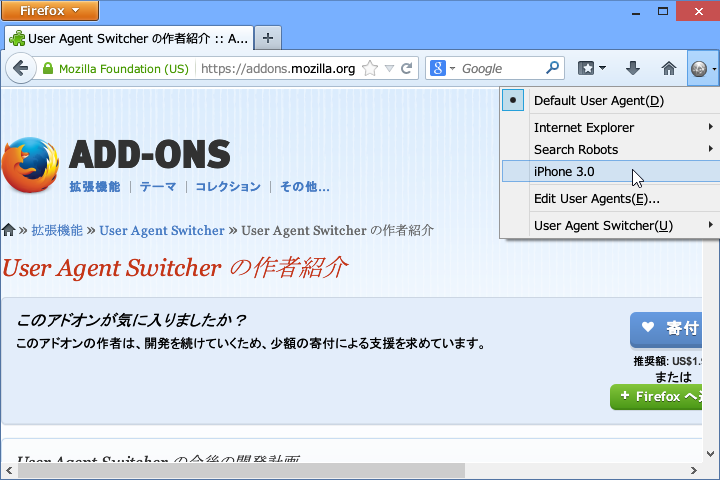
Task: Click the breadcrumb 拡張機能 link
Action: point(57,230)
